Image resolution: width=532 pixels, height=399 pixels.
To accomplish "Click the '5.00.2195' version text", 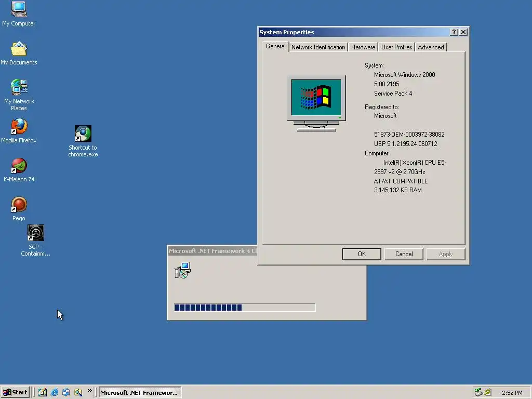I will 387,84.
